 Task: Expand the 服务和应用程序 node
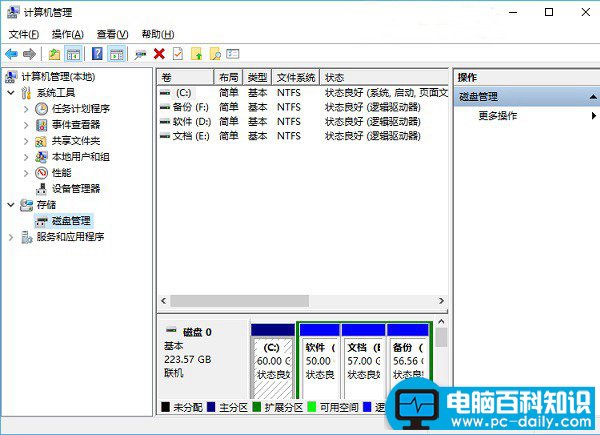point(11,237)
